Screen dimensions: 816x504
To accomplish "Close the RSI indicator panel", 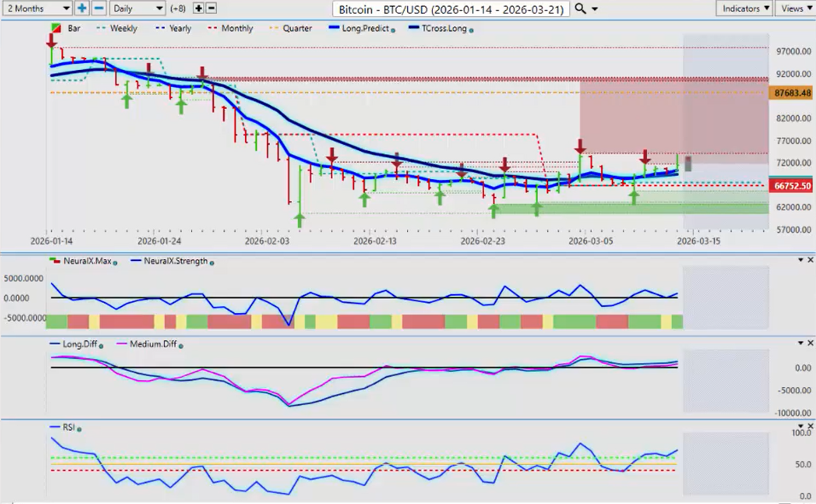I will 809,426.
